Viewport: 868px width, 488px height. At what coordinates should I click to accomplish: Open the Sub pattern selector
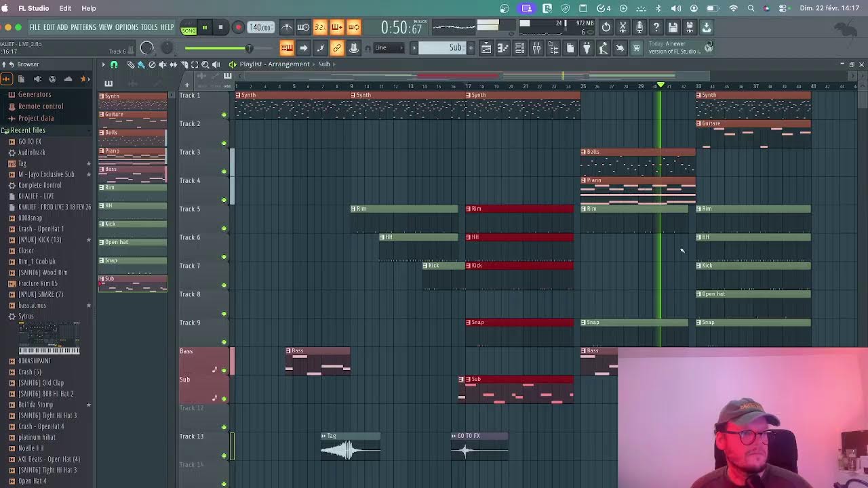click(442, 47)
